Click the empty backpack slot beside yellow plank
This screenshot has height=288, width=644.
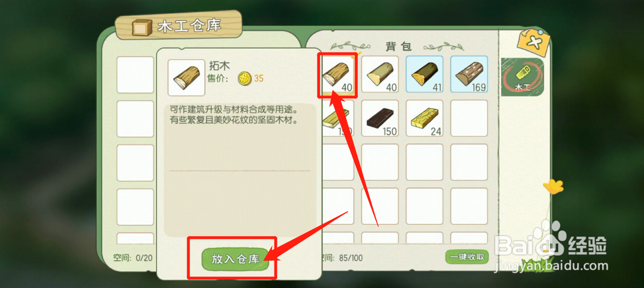[469, 118]
